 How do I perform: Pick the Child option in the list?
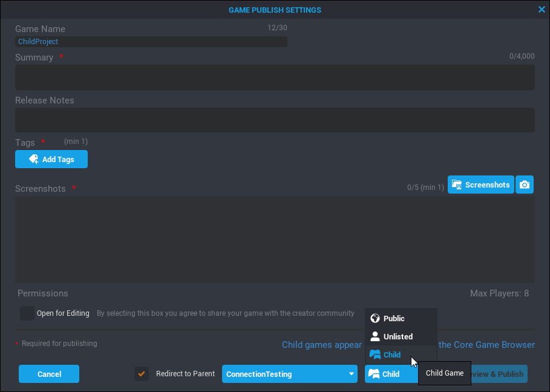(x=392, y=354)
